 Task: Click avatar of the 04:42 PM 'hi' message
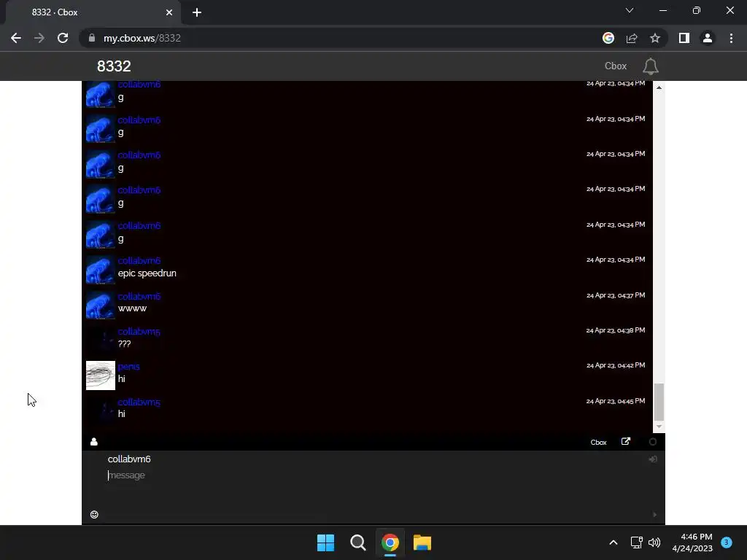click(101, 376)
